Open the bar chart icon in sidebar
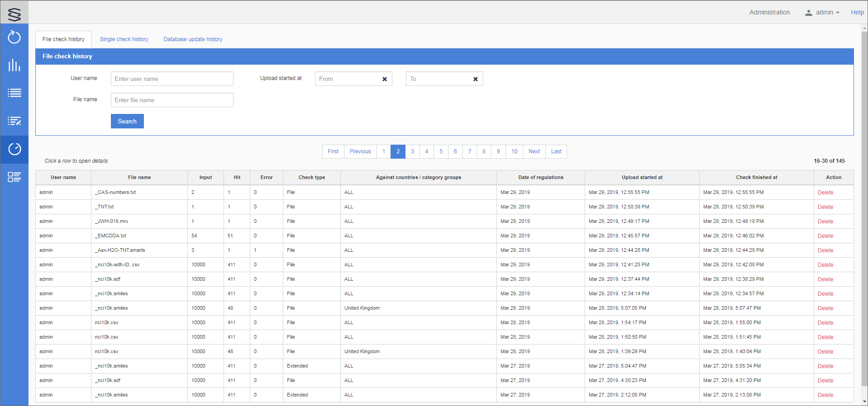 click(x=14, y=66)
